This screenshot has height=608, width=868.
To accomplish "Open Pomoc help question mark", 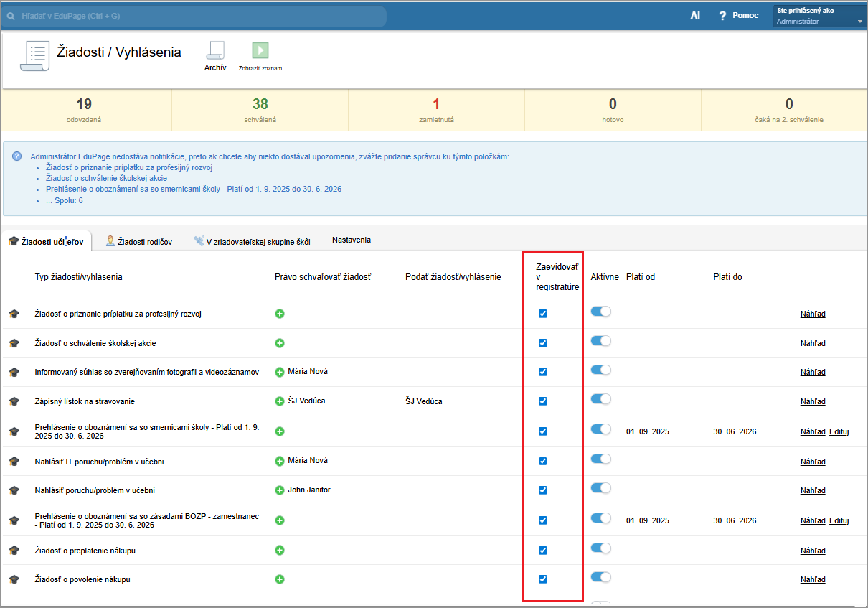I will point(723,16).
